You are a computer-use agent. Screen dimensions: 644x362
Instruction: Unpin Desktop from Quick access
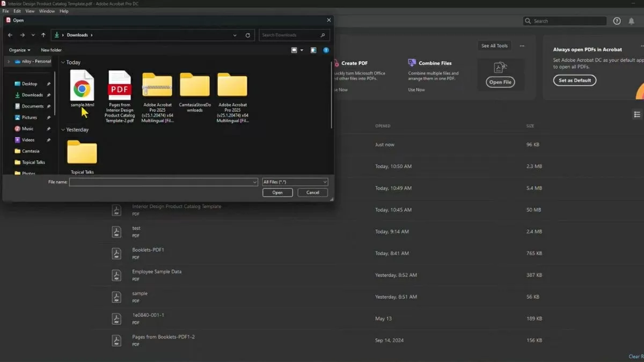48,84
